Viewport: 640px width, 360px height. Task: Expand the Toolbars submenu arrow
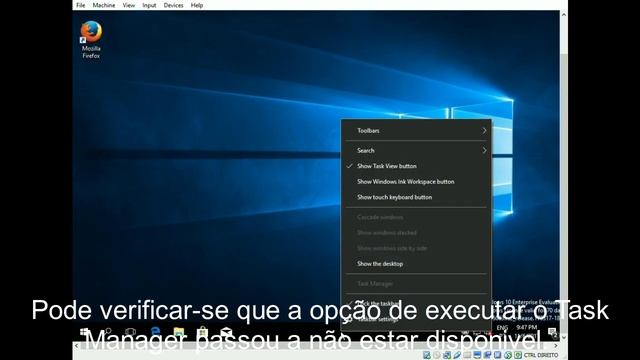[x=484, y=131]
